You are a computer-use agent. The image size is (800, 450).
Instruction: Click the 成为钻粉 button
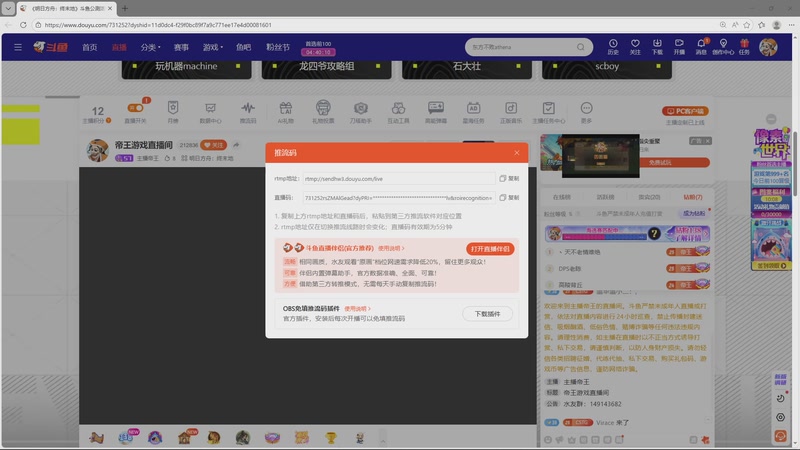[x=694, y=214]
